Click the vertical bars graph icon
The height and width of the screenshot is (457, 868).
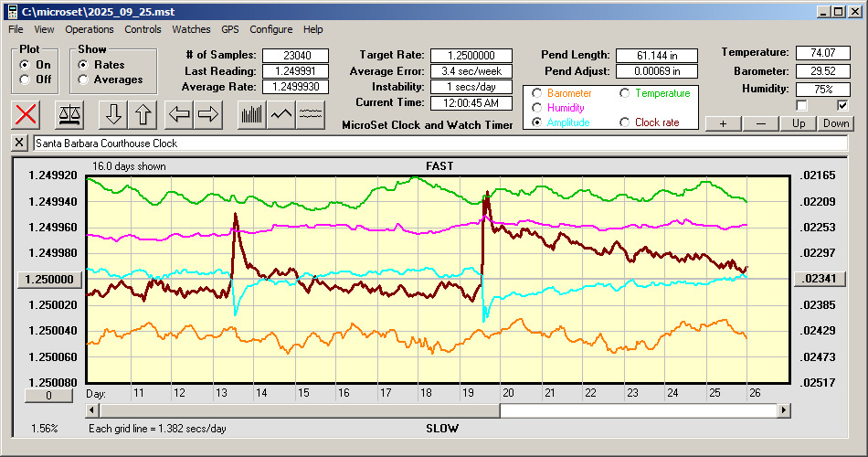point(251,114)
